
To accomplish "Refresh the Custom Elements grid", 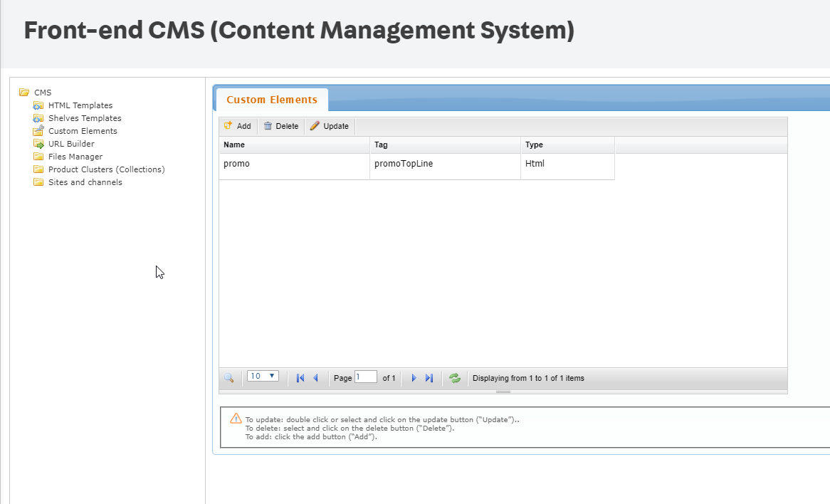I will pyautogui.click(x=455, y=378).
